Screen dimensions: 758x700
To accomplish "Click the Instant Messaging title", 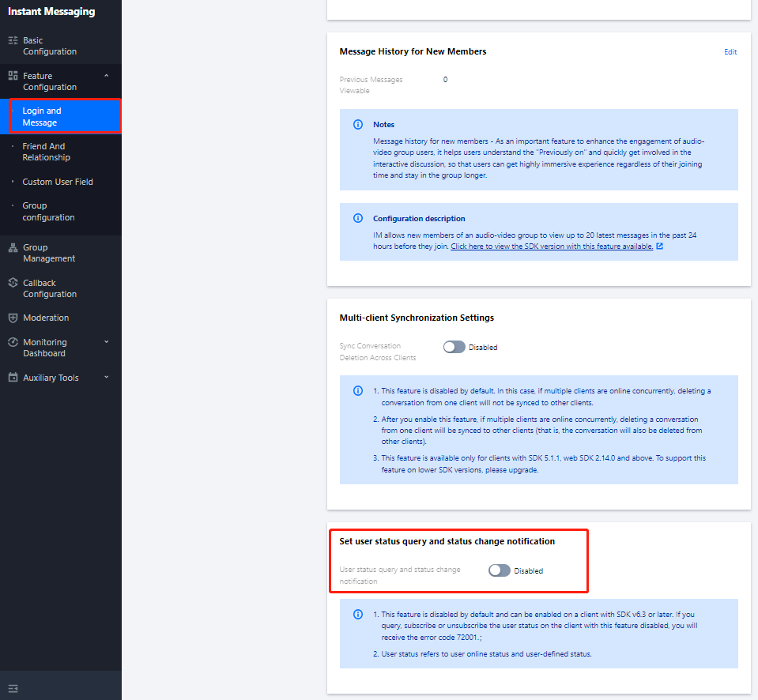I will (51, 12).
